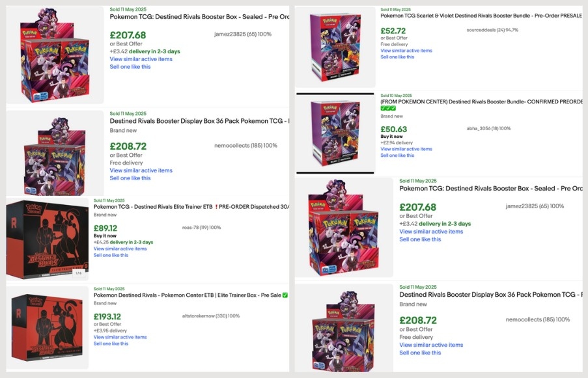Screen dimensions: 588x378
Task: Open 'Pokemon Destined Rivals - Pokemon Center ETB' title
Action: coord(190,295)
